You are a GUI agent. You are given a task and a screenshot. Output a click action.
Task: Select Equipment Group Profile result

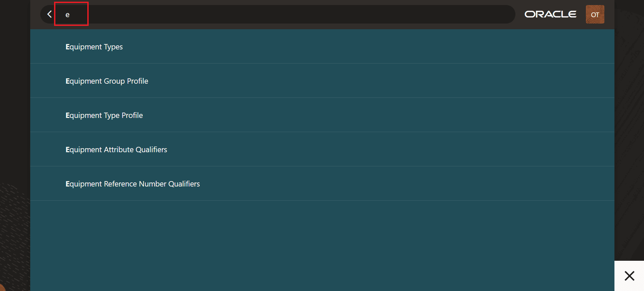pos(322,81)
